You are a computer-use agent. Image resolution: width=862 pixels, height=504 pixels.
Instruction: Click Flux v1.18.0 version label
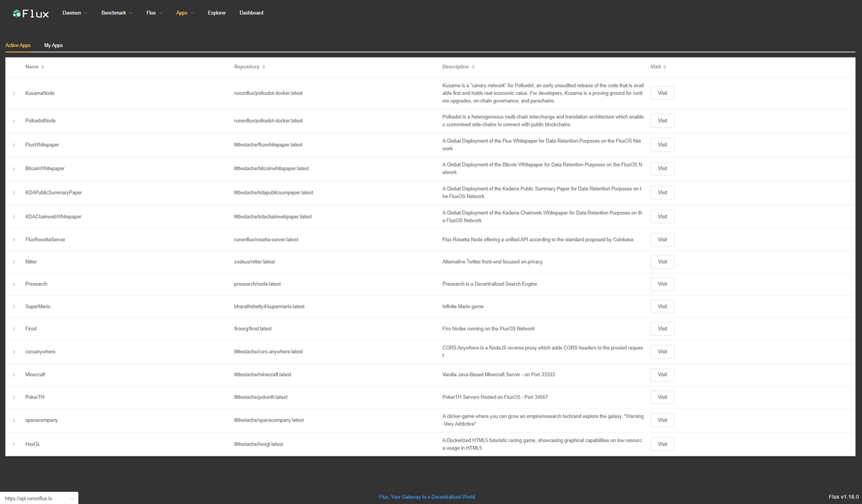tap(843, 497)
